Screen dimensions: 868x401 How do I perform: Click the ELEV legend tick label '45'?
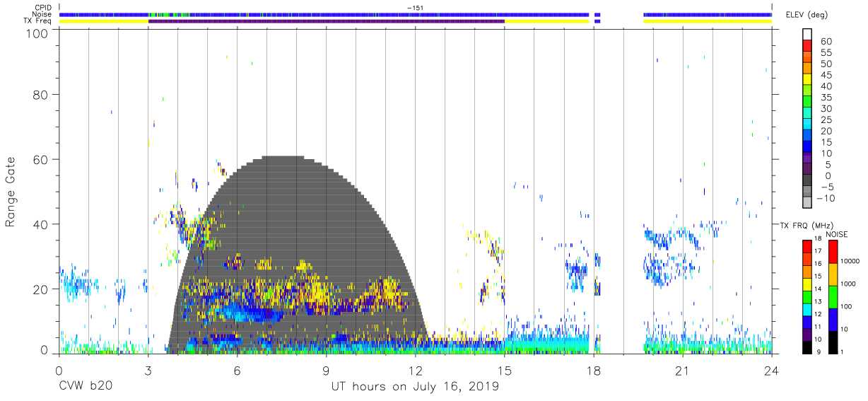(x=826, y=75)
